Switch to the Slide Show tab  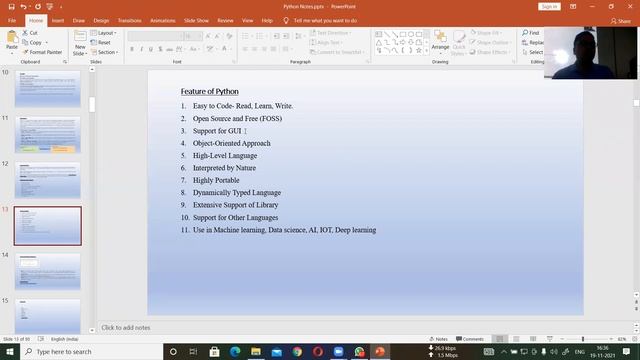click(x=196, y=20)
